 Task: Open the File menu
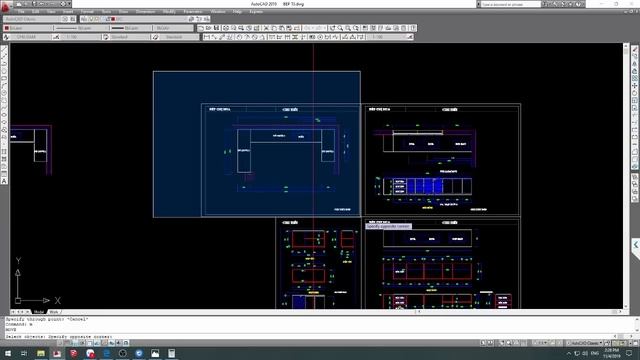[x=21, y=11]
